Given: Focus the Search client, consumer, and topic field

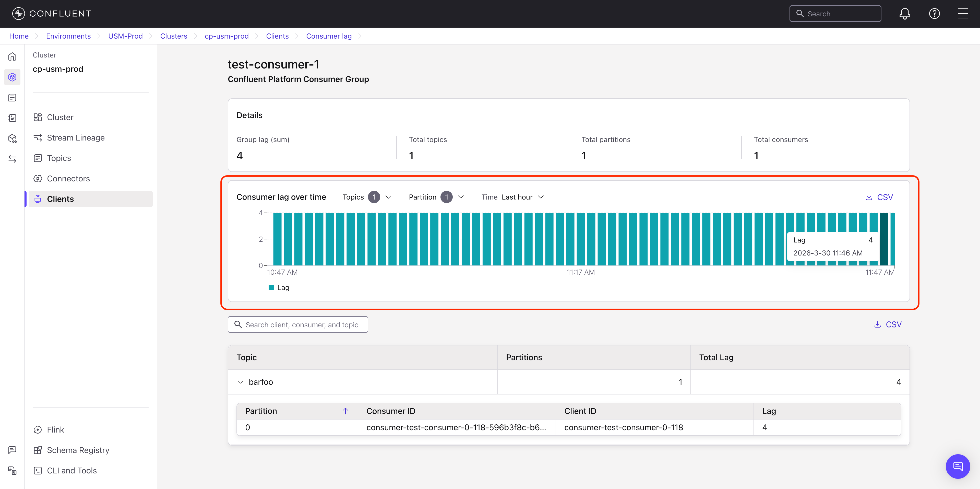Looking at the screenshot, I should coord(298,324).
